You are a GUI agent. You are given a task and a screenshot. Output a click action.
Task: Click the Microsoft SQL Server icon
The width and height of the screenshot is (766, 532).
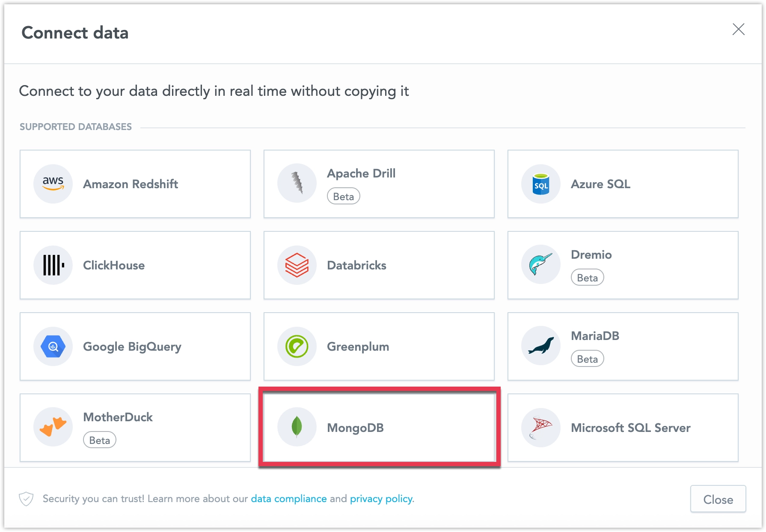(x=540, y=427)
